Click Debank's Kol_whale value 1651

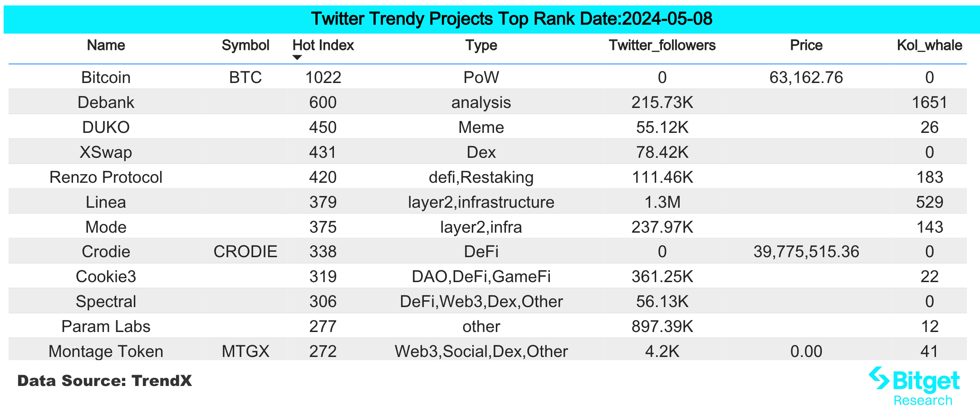coord(929,103)
